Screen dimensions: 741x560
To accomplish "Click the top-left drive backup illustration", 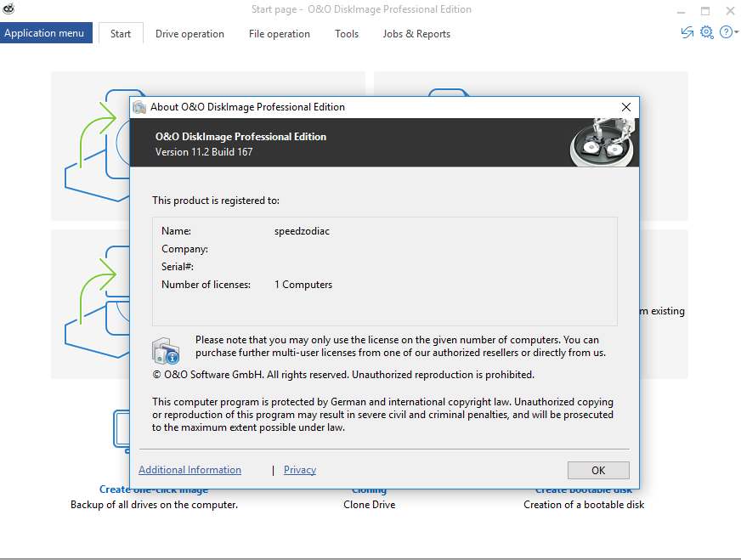I will 97,145.
